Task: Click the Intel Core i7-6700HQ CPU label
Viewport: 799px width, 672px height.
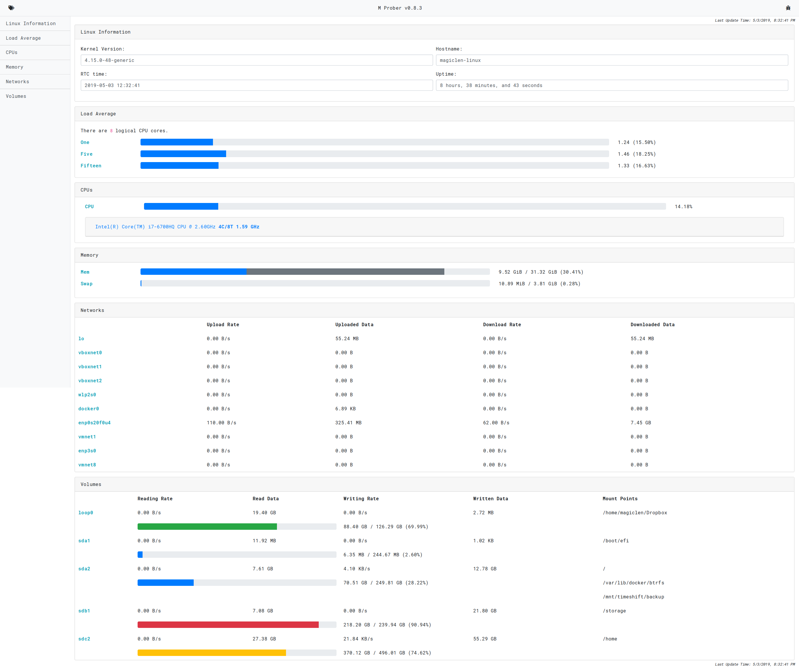Action: click(177, 227)
